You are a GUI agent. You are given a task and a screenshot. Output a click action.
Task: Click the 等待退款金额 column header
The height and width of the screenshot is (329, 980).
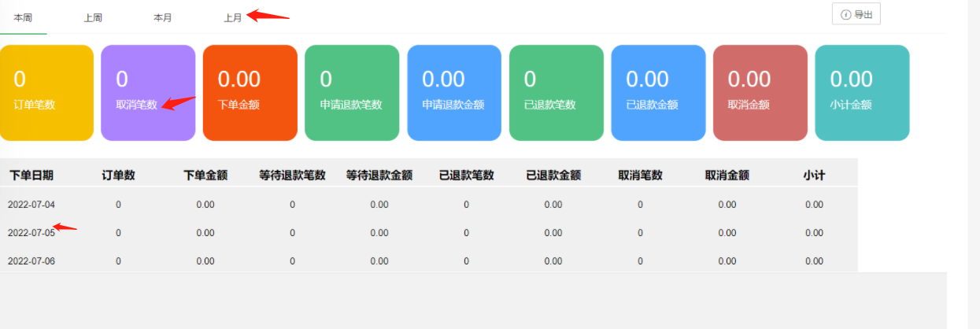click(379, 175)
